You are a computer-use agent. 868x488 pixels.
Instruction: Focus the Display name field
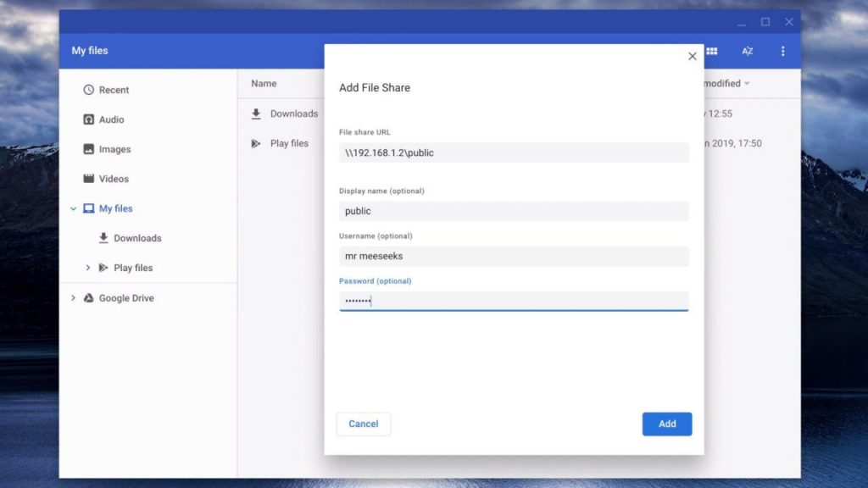[x=514, y=211]
